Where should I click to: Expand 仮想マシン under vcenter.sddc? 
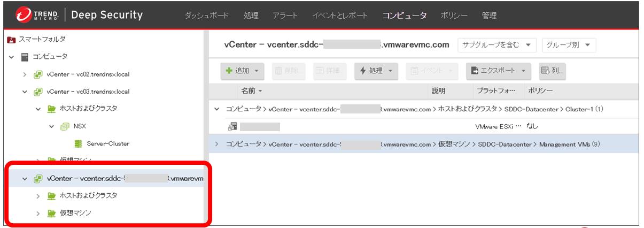point(38,213)
